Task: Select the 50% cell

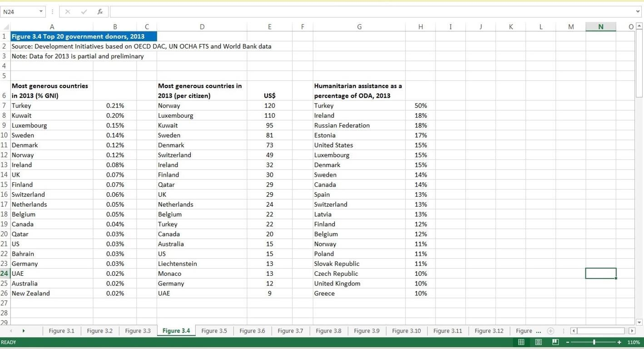Action: coord(421,105)
